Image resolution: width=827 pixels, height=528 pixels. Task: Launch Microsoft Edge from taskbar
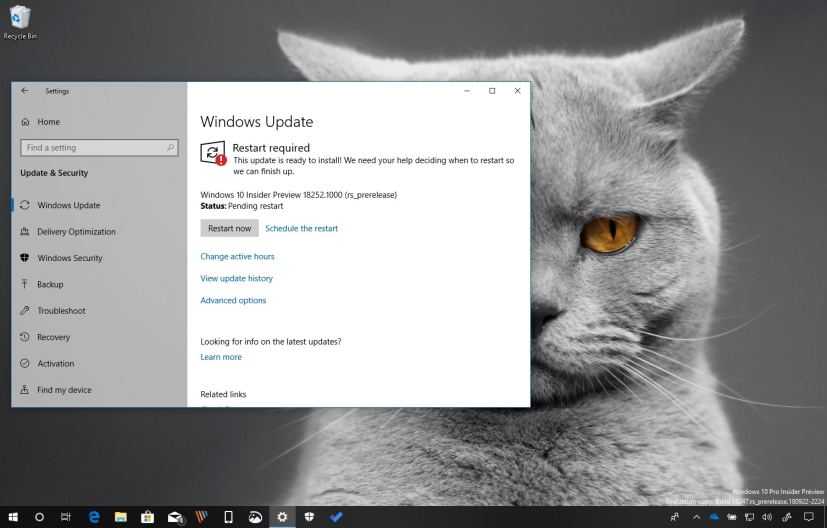pyautogui.click(x=94, y=517)
